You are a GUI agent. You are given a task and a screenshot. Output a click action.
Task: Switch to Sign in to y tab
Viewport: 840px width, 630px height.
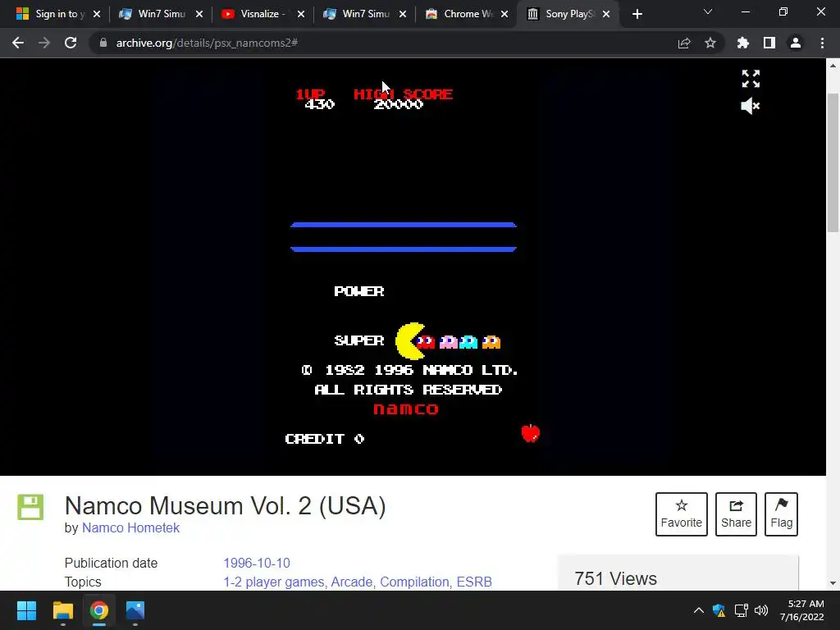[51, 14]
